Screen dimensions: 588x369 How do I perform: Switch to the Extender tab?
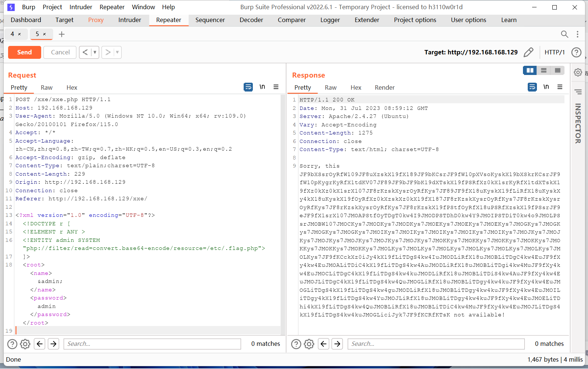pyautogui.click(x=367, y=20)
